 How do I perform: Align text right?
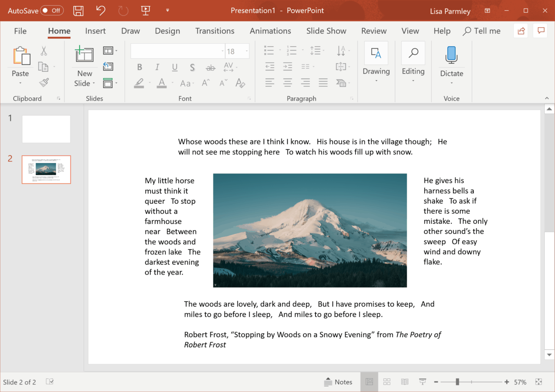305,82
